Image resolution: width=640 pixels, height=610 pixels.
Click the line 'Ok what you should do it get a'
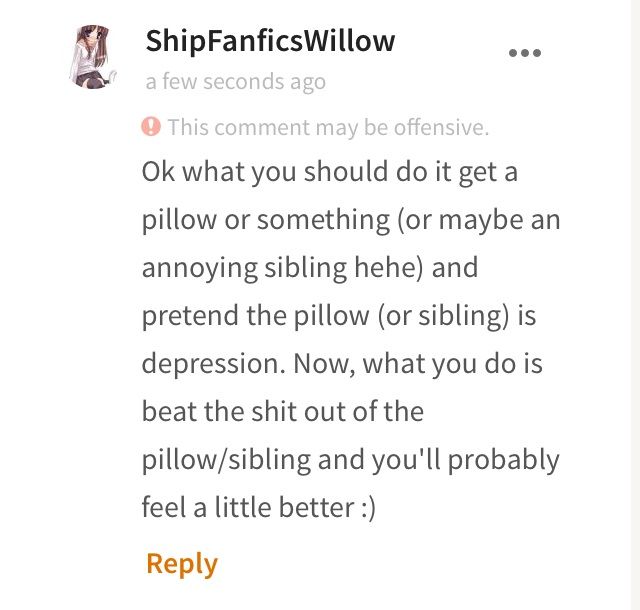tap(330, 172)
